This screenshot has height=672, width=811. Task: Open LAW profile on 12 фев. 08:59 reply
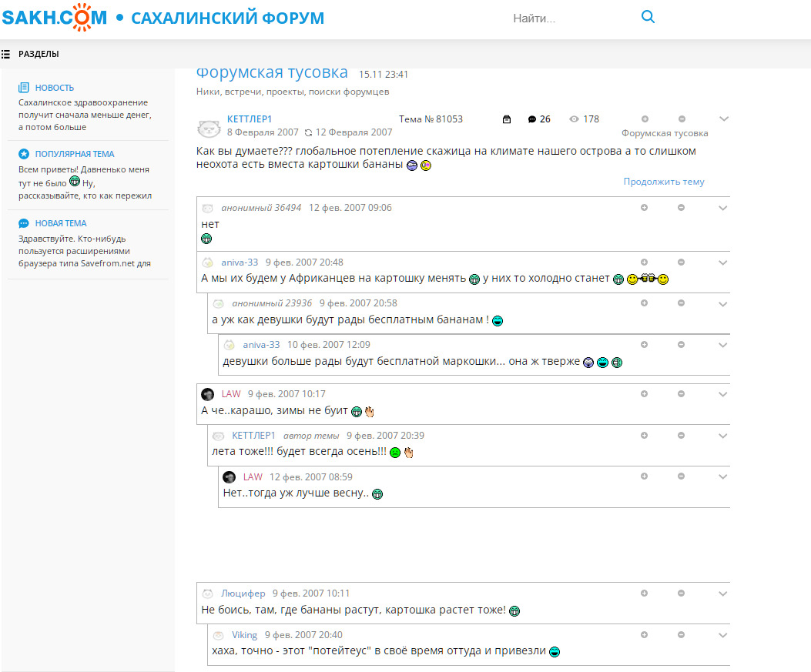click(253, 476)
